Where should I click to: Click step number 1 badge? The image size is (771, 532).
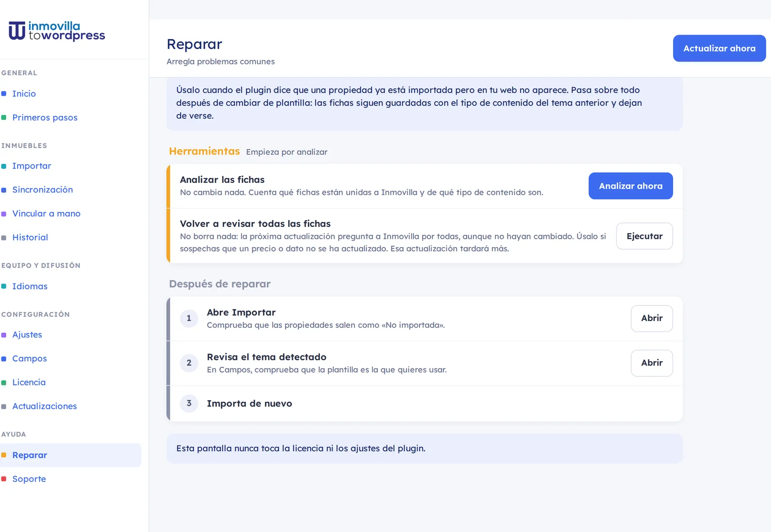[189, 318]
